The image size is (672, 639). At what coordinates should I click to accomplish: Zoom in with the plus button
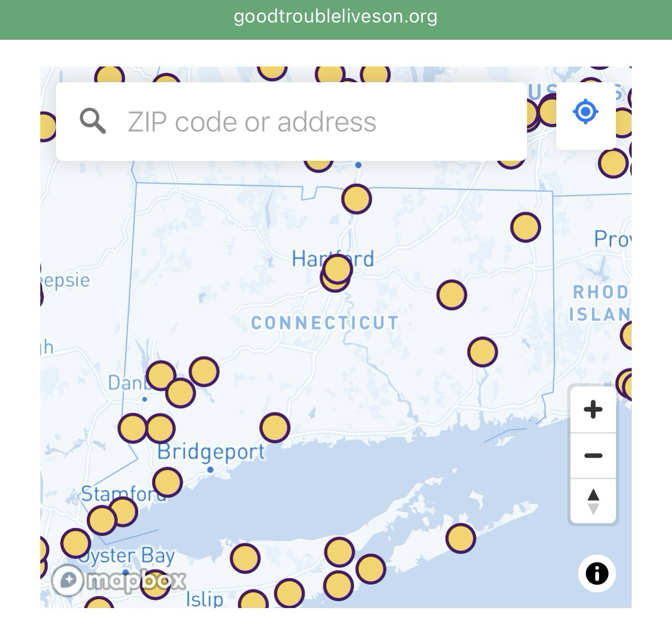(x=593, y=410)
